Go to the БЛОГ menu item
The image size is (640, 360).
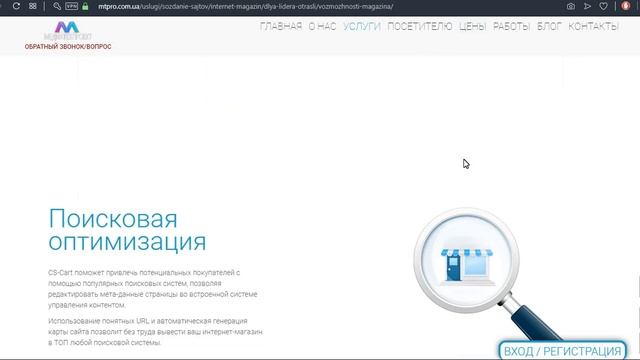[549, 27]
